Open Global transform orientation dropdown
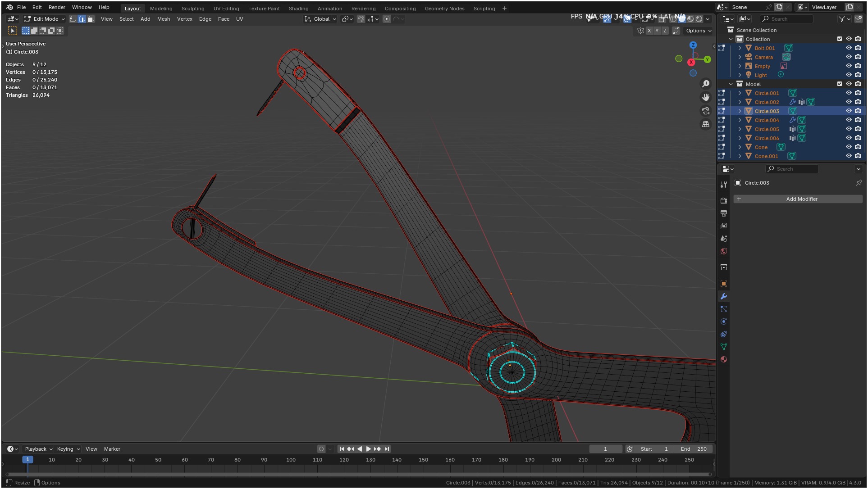This screenshot has width=868, height=489. pos(320,19)
